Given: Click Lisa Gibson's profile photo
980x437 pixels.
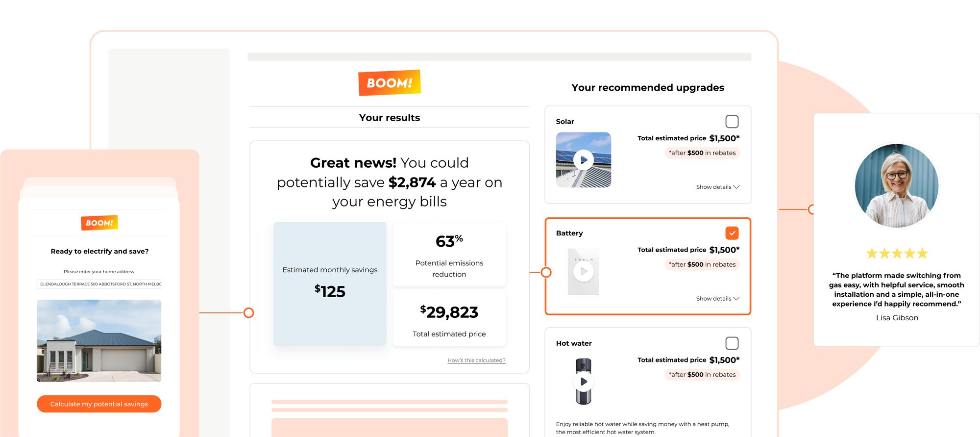Looking at the screenshot, I should click(897, 185).
